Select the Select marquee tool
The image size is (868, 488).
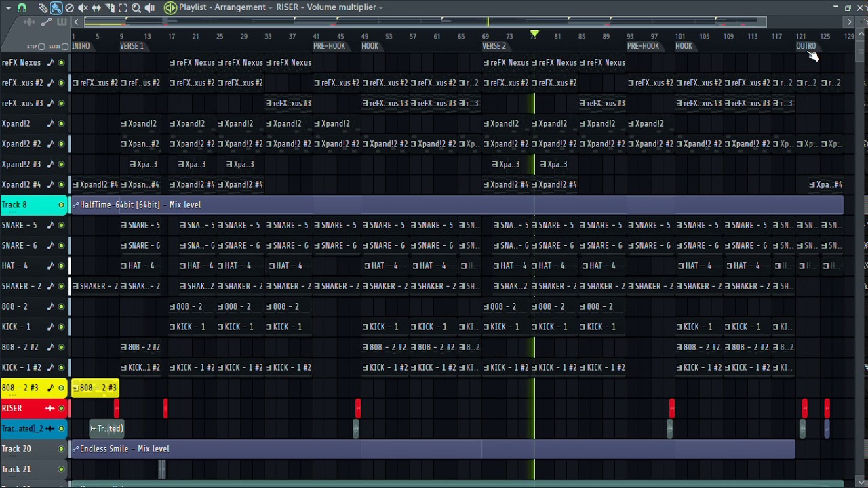(x=123, y=7)
